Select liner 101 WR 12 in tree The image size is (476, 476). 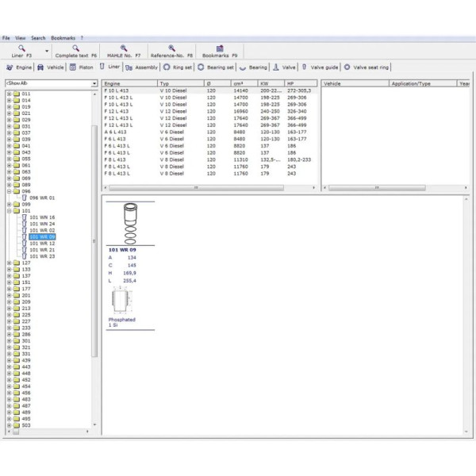[42, 244]
